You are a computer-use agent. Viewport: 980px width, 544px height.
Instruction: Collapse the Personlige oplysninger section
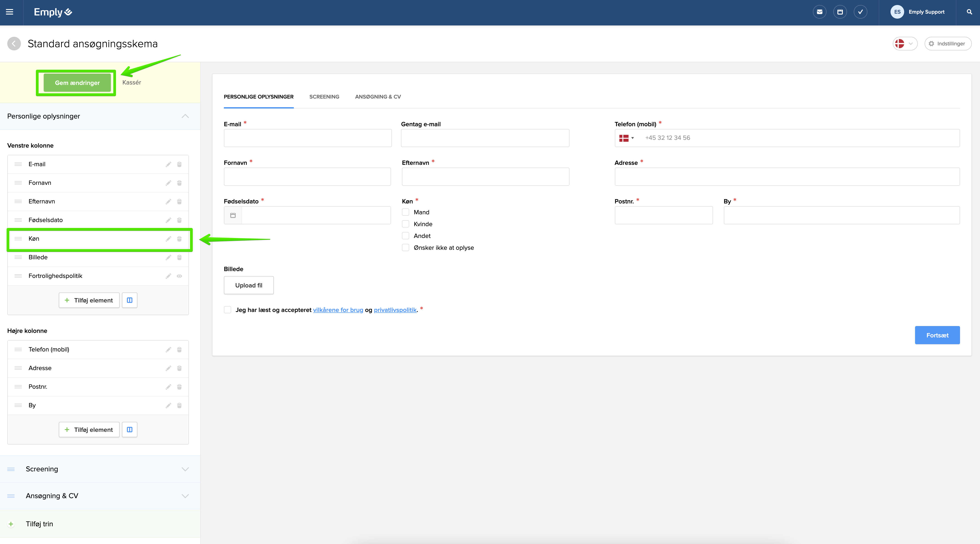pyautogui.click(x=185, y=116)
